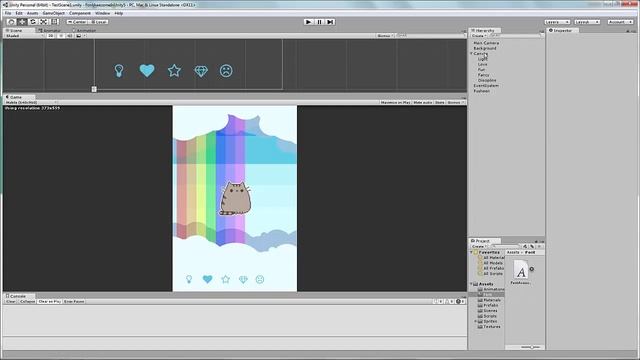640x360 pixels.
Task: Click the Pause button
Action: (x=320, y=22)
